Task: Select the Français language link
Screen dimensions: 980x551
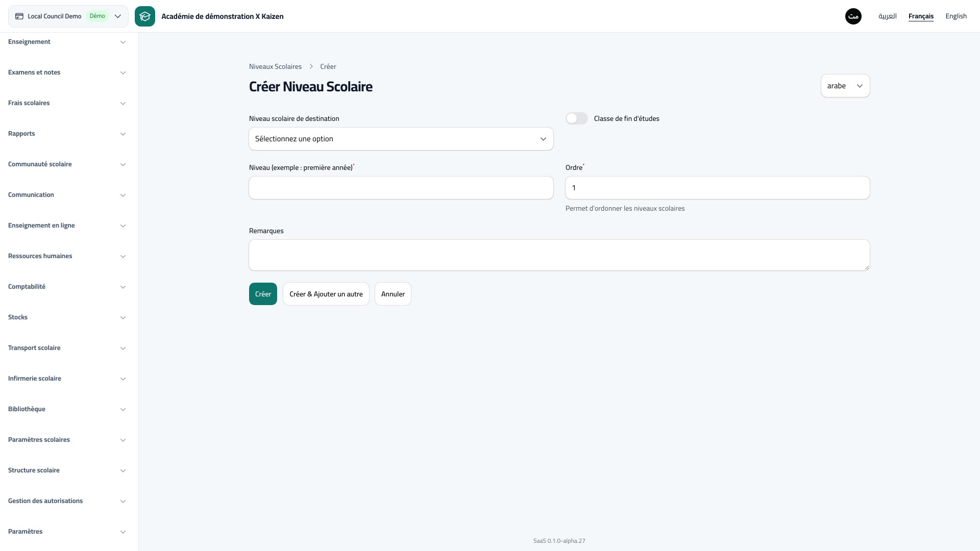Action: tap(921, 16)
